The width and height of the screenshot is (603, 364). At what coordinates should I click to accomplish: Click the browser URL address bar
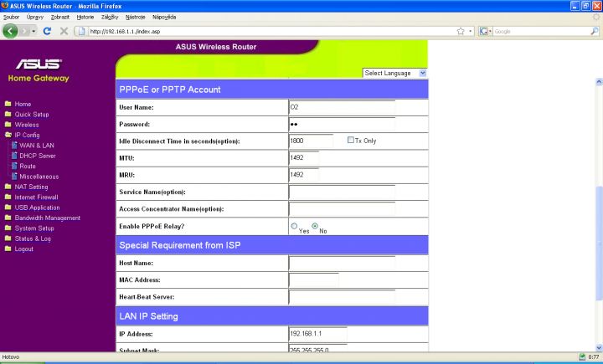[272, 32]
